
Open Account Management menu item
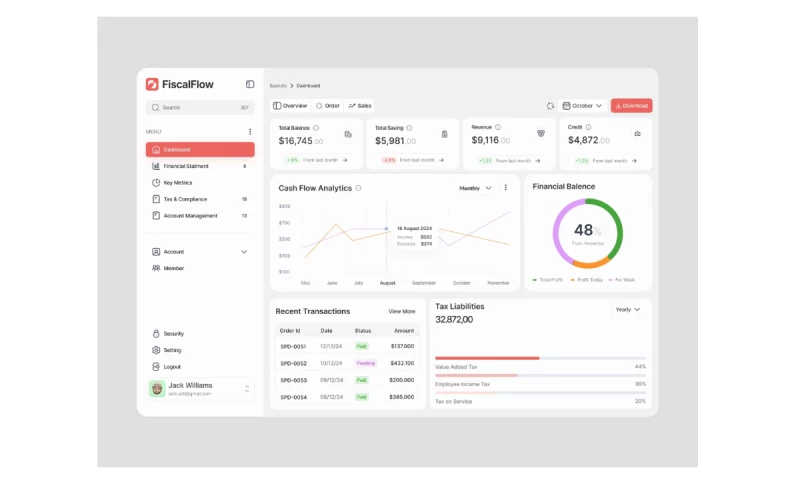pos(200,216)
